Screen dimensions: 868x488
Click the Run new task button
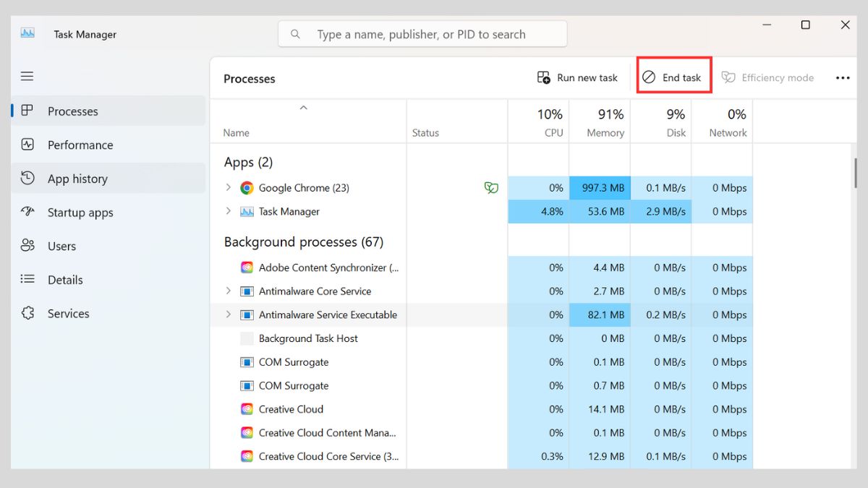(578, 78)
